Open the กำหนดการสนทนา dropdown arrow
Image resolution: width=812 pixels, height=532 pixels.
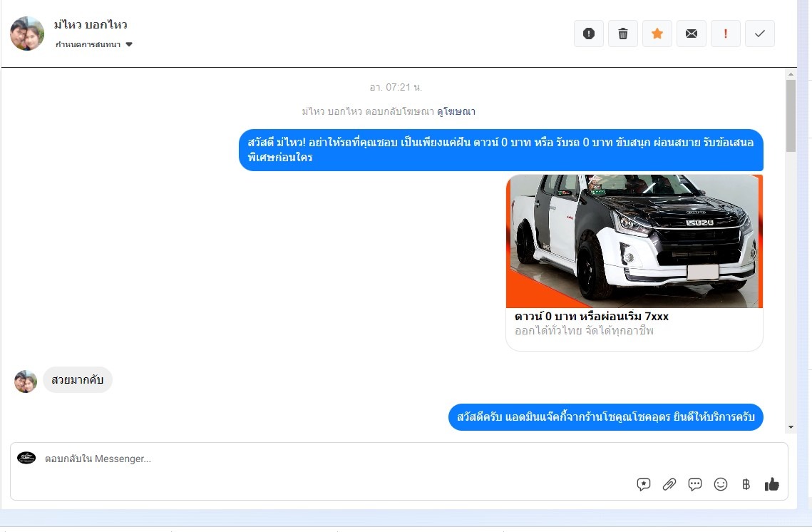click(x=129, y=44)
